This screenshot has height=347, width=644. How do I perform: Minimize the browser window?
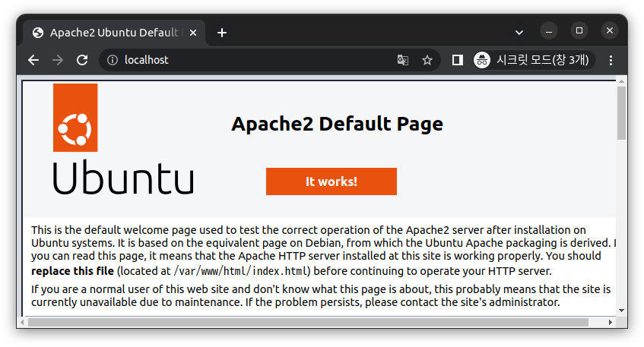(x=549, y=31)
